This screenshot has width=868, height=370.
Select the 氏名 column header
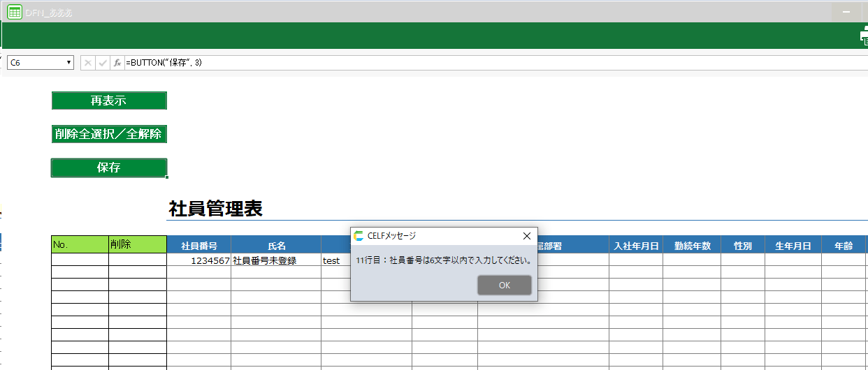coord(276,246)
